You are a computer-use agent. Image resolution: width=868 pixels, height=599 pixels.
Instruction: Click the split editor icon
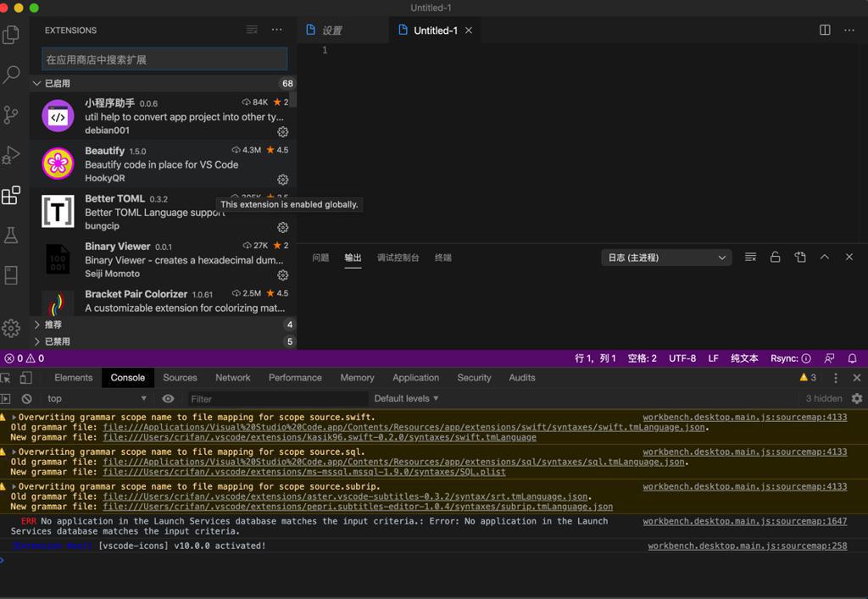[x=825, y=30]
